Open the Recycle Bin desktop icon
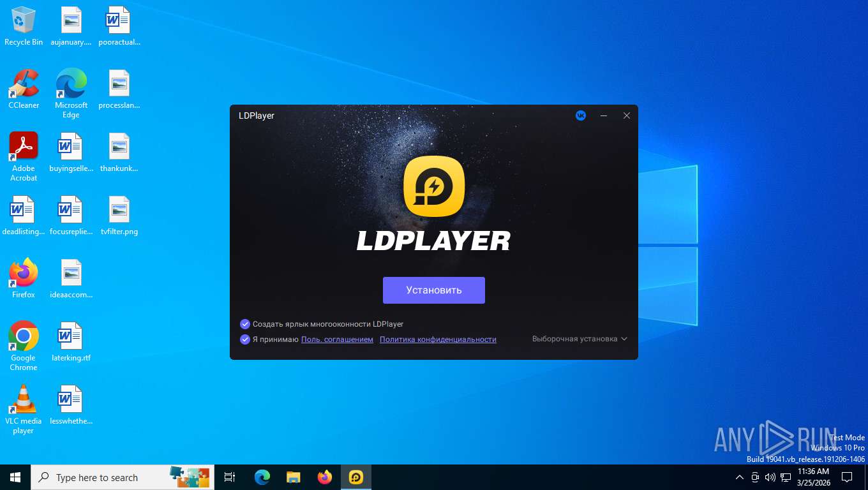This screenshot has width=868, height=490. click(x=24, y=26)
